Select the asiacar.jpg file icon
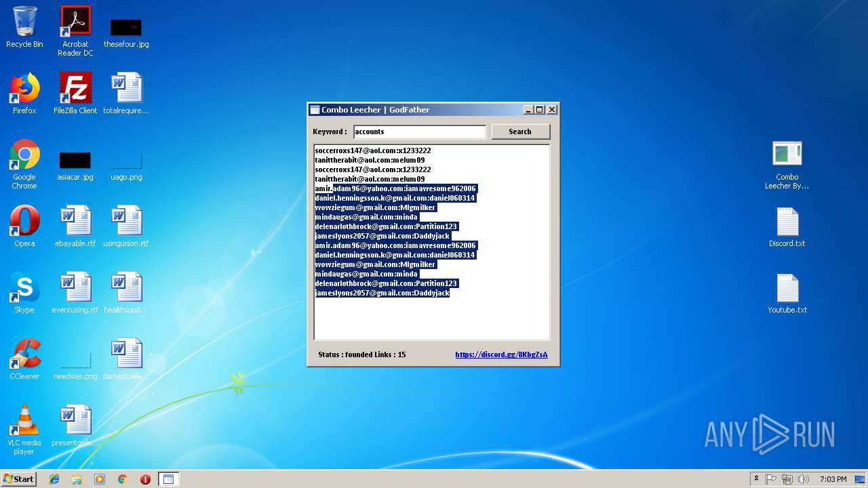The image size is (868, 488). [75, 166]
